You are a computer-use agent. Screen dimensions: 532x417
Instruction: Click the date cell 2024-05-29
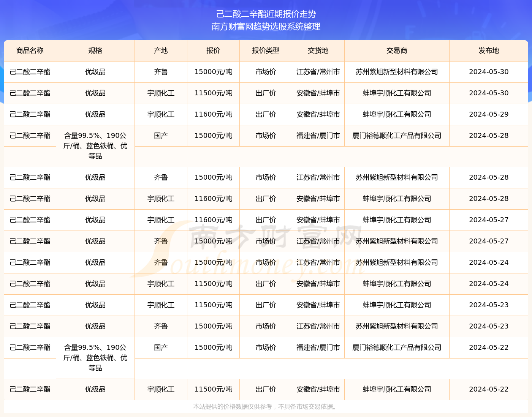[x=489, y=114]
